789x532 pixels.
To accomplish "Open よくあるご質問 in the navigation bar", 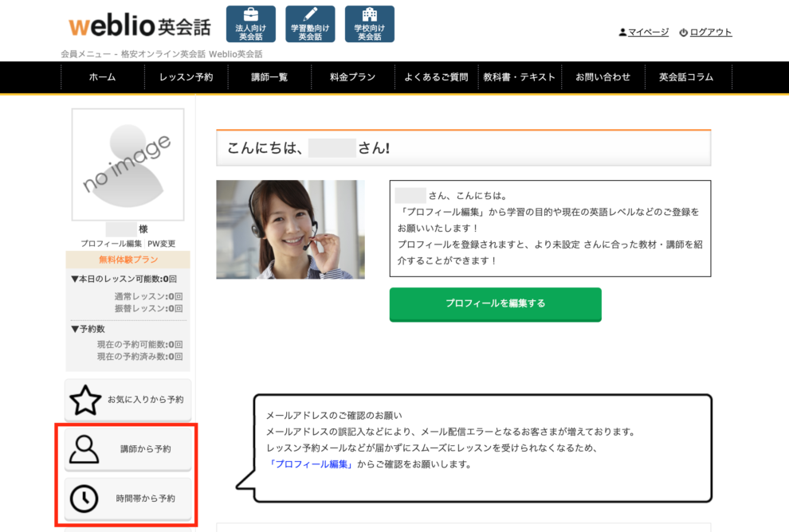I will [x=436, y=77].
